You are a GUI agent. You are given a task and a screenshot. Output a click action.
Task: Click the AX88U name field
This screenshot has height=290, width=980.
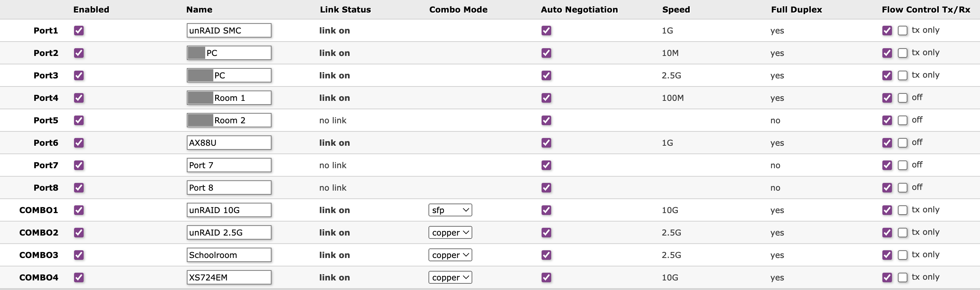(229, 142)
